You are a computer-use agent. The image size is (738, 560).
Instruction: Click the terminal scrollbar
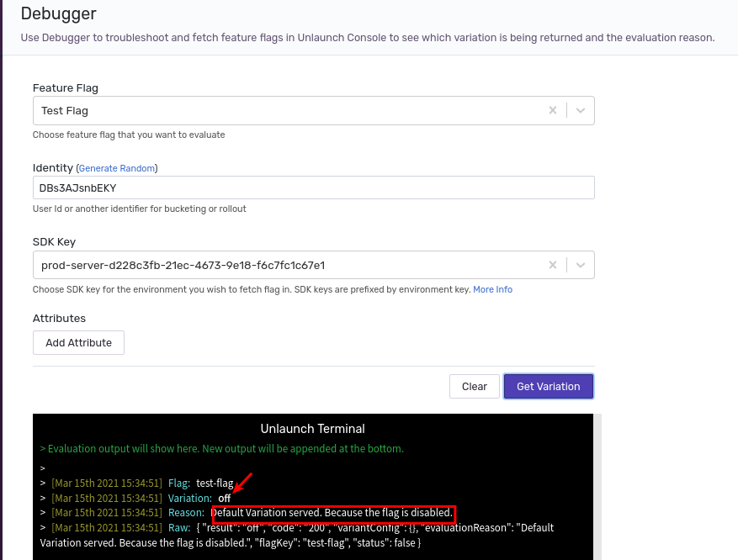597,487
